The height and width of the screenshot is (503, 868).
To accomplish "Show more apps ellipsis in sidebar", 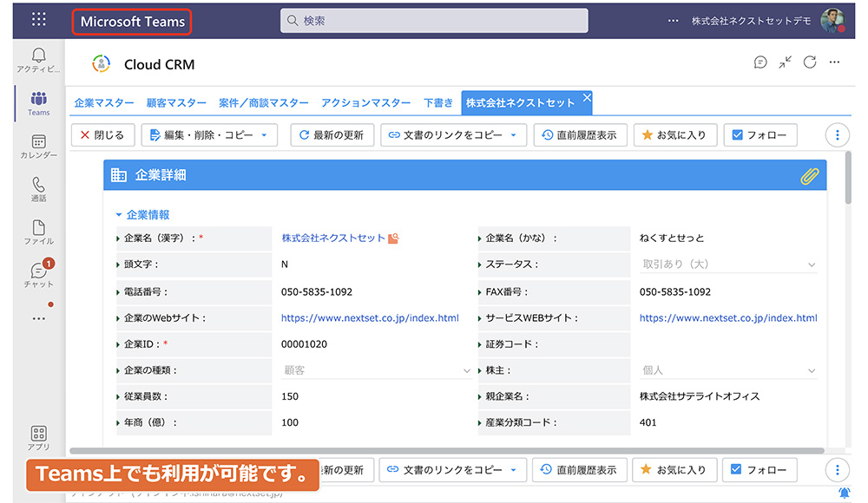I will coord(39,319).
